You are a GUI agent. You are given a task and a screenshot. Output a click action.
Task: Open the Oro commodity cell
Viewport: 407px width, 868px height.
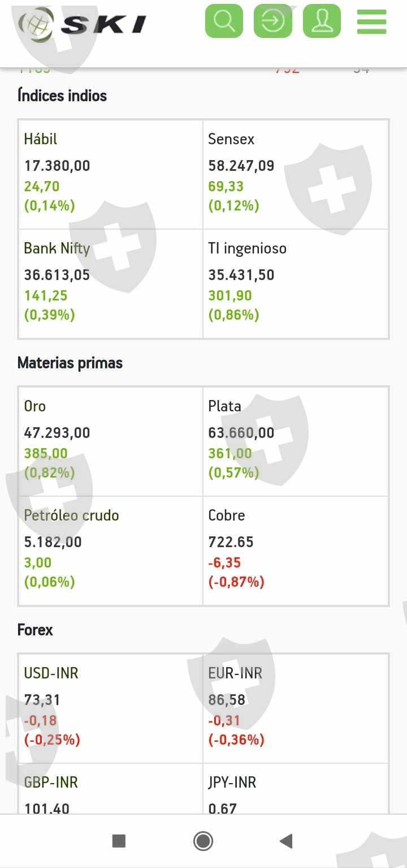111,441
